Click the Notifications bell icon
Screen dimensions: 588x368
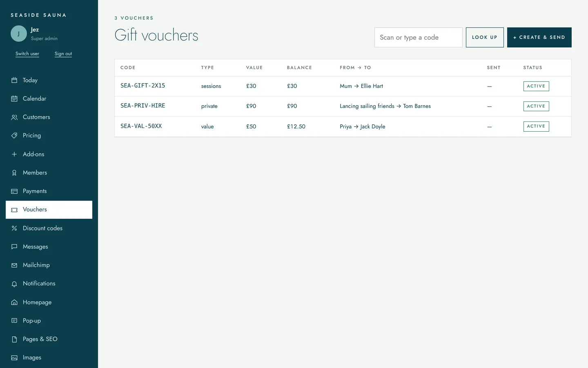[14, 284]
